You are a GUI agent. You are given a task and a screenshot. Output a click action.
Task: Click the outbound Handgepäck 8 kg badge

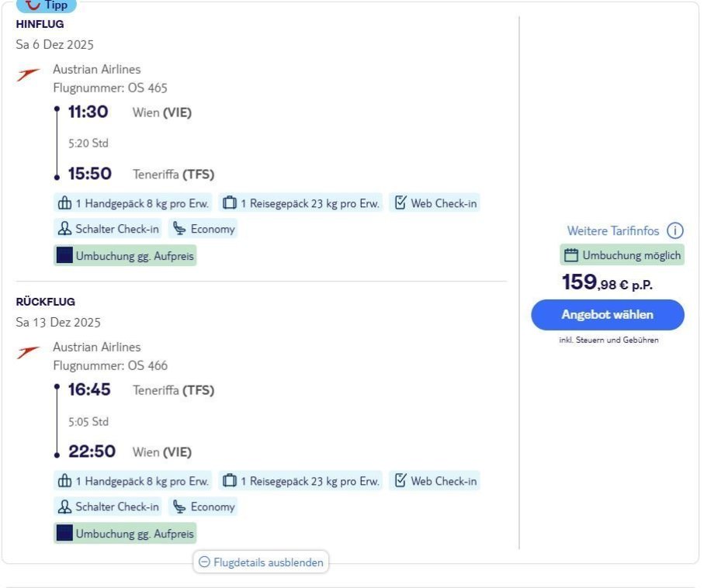coord(133,203)
